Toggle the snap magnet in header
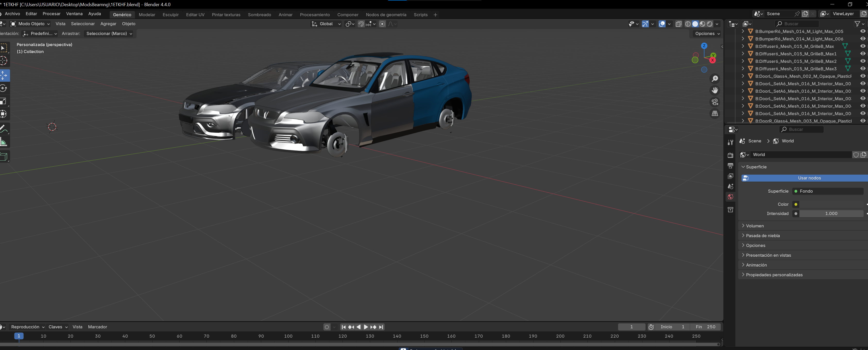 [x=361, y=24]
